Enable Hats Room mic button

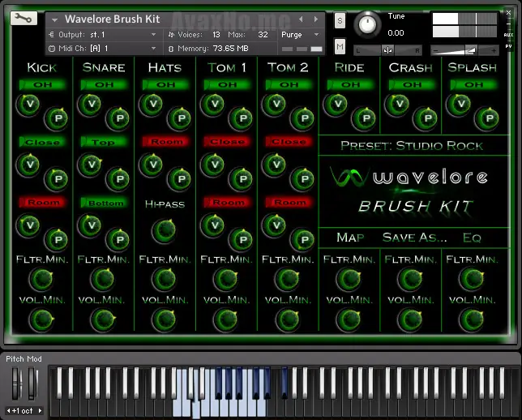pos(165,142)
